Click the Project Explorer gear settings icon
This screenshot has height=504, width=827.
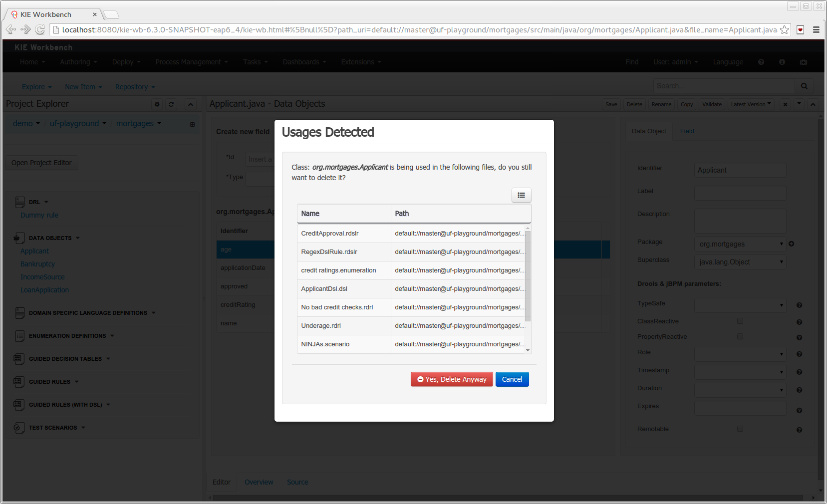pos(157,104)
